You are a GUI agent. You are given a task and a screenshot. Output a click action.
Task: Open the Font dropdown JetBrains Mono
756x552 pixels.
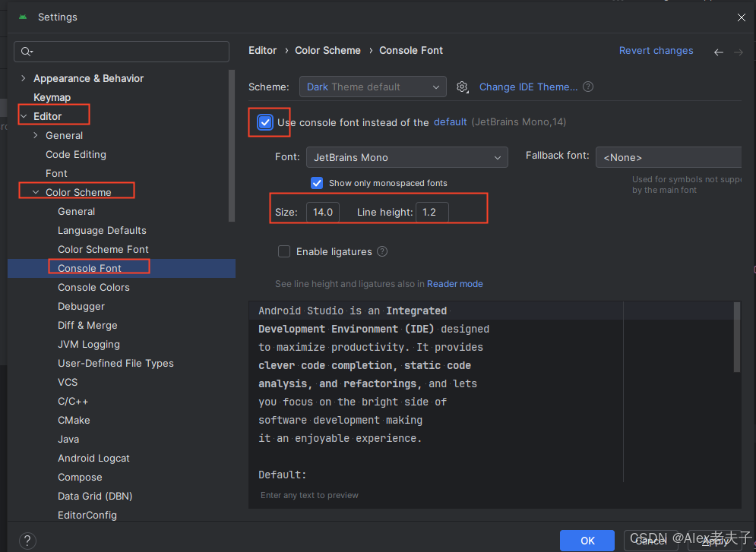point(407,157)
